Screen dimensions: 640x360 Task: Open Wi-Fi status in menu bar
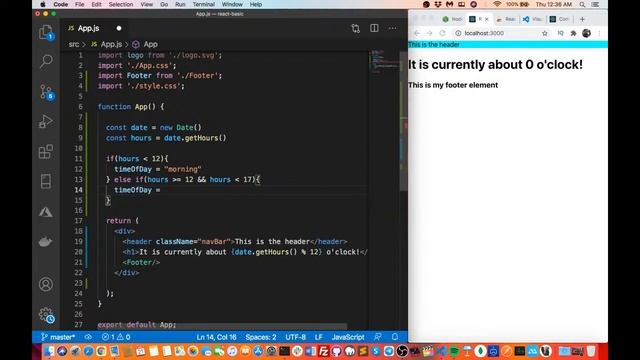pos(497,4)
